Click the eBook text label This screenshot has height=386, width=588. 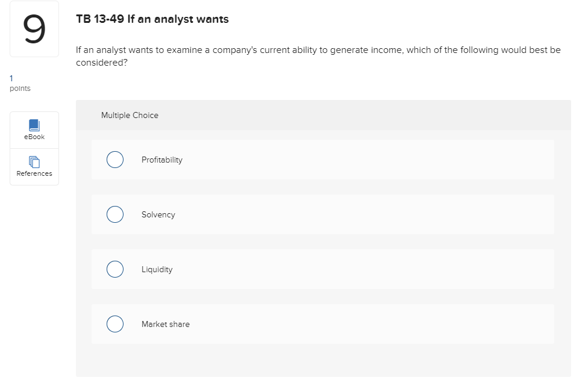click(34, 137)
